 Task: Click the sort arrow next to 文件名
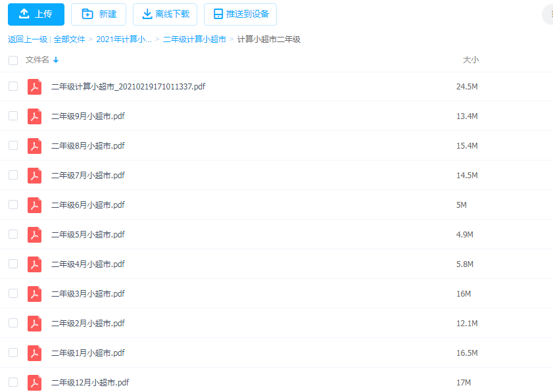click(x=56, y=59)
